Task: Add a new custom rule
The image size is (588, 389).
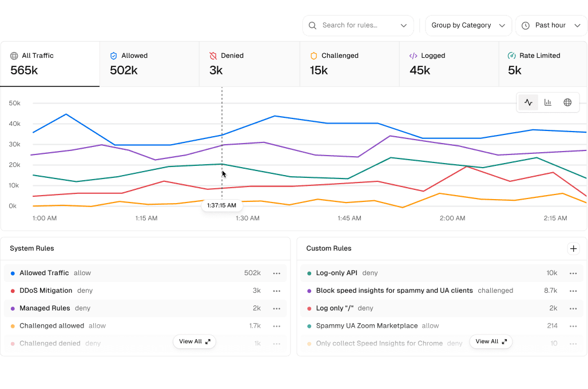Action: pos(573,248)
